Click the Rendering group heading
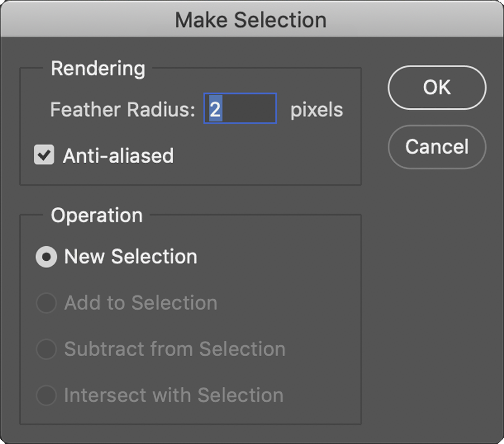This screenshot has height=444, width=504. (x=98, y=68)
